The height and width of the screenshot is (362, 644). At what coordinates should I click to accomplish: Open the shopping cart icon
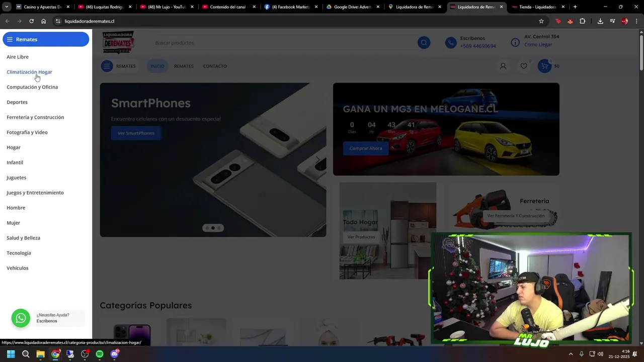[544, 66]
